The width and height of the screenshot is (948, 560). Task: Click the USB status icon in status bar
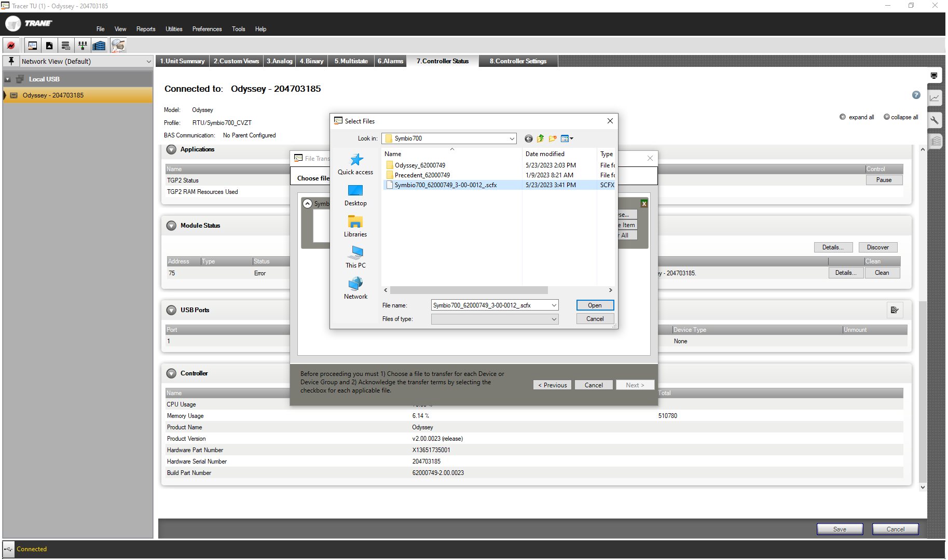tap(8, 549)
